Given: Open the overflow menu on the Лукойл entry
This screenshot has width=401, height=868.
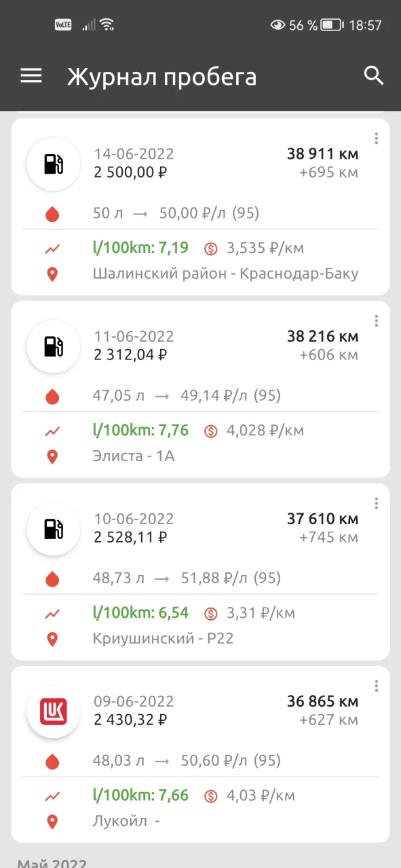Looking at the screenshot, I should (376, 686).
